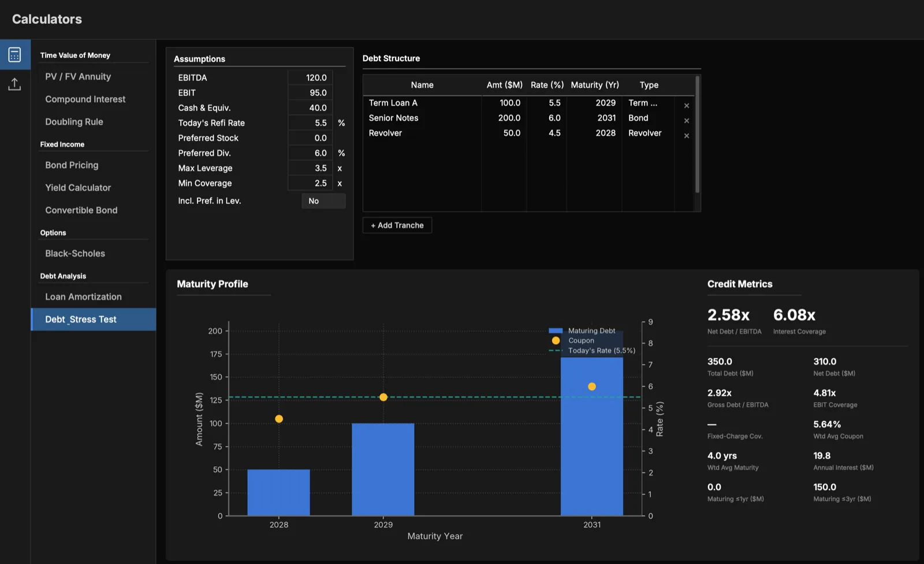Open Loan Amortization calculator
The height and width of the screenshot is (564, 924).
83,297
